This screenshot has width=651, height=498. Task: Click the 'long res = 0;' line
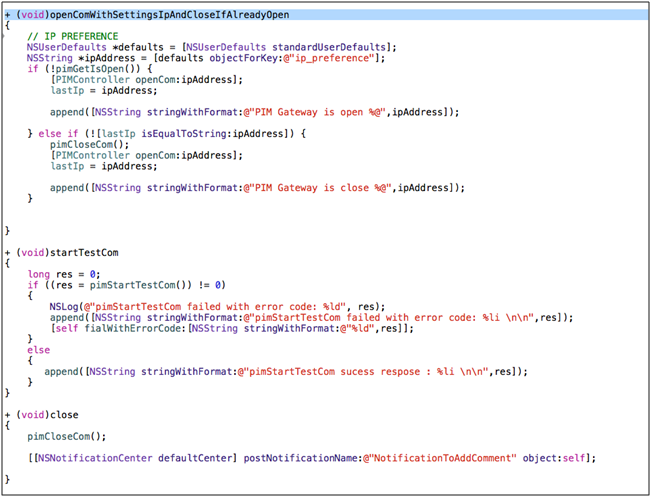64,274
